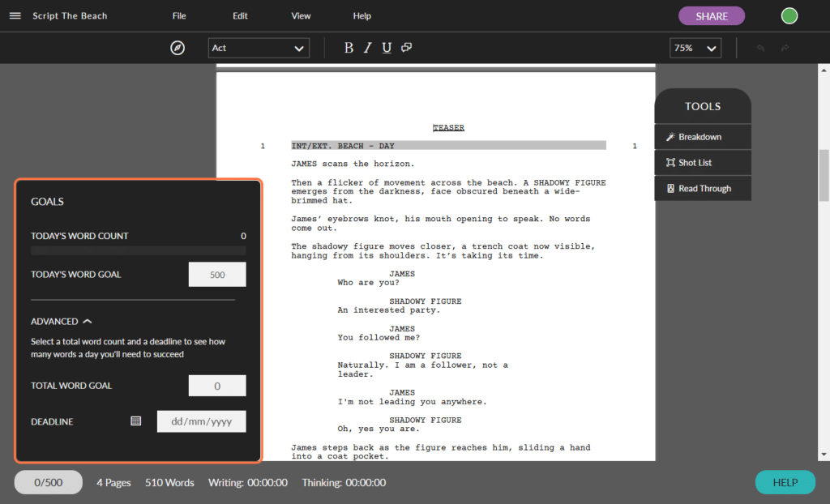Click the dialogue 'An interested party.'
Screen dimensions: 830x504
389,310
